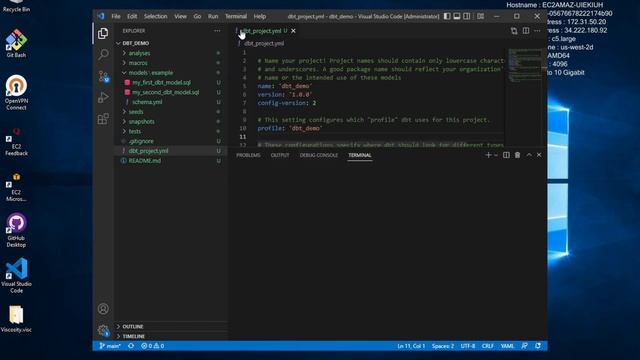640x360 pixels.
Task: Open the File menu
Action: click(x=116, y=16)
